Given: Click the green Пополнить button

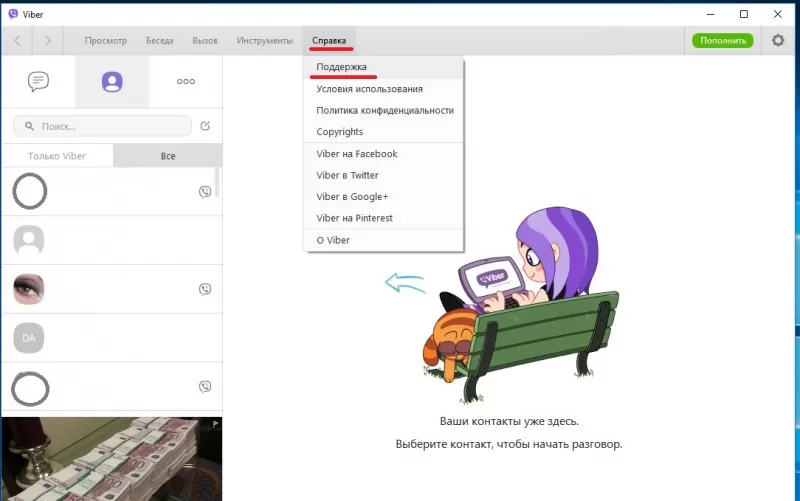Looking at the screenshot, I should pyautogui.click(x=722, y=40).
